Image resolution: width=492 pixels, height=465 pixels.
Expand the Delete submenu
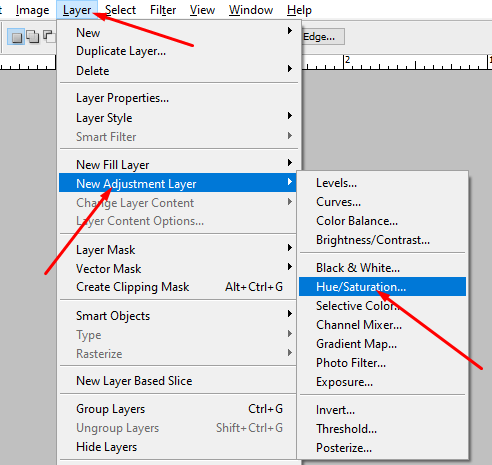coord(178,71)
